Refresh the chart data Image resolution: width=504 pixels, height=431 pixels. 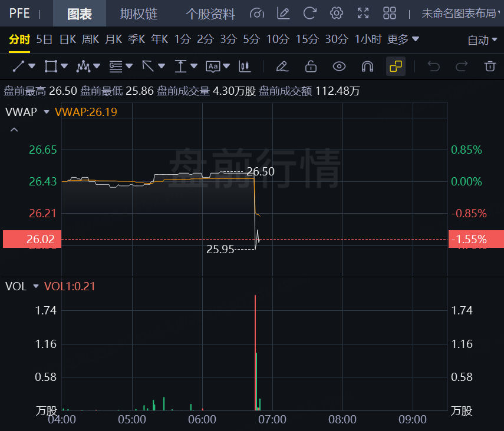pos(311,13)
